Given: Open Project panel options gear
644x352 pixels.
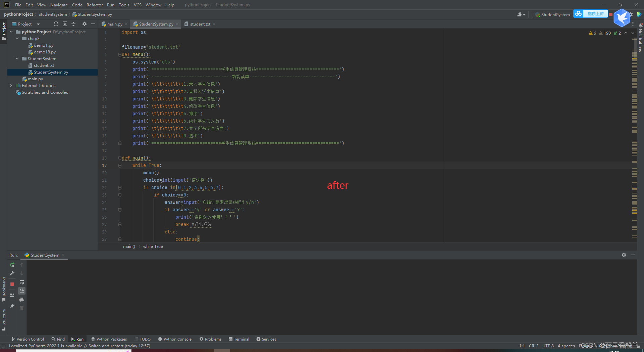Looking at the screenshot, I should pos(85,24).
